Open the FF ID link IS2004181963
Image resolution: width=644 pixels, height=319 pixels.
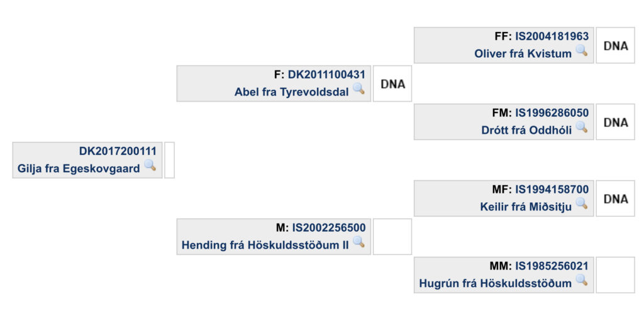coord(552,36)
